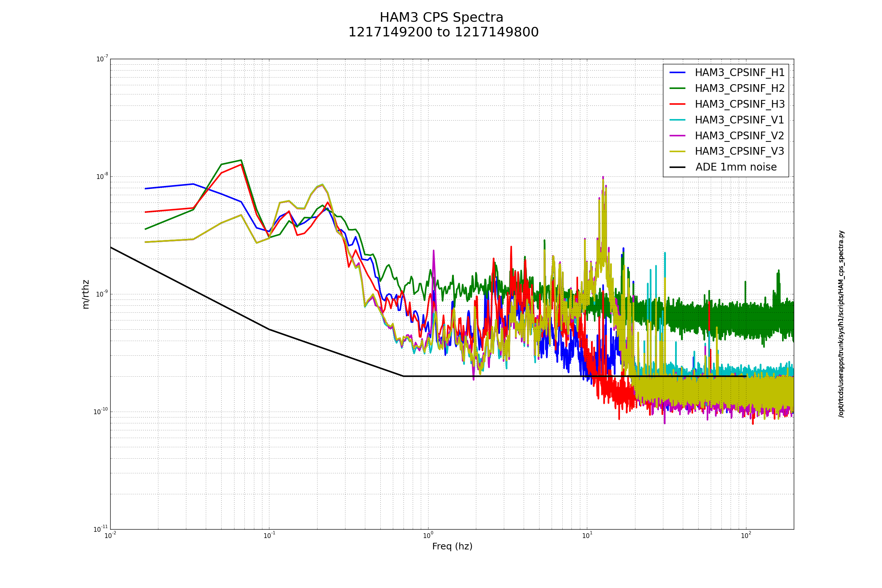The width and height of the screenshot is (882, 588).
Task: Click the x-axis tick label 10^-2
Action: point(110,536)
